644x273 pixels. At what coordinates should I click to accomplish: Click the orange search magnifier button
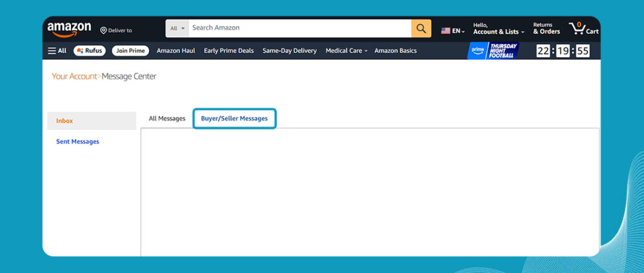pos(421,28)
